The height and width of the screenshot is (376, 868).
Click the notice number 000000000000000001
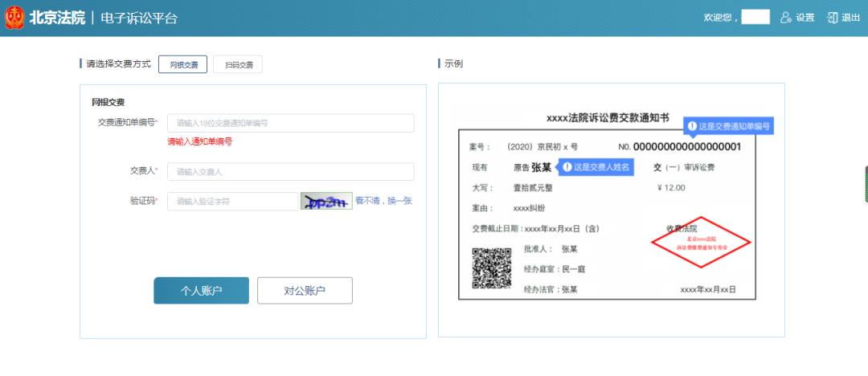pyautogui.click(x=687, y=147)
